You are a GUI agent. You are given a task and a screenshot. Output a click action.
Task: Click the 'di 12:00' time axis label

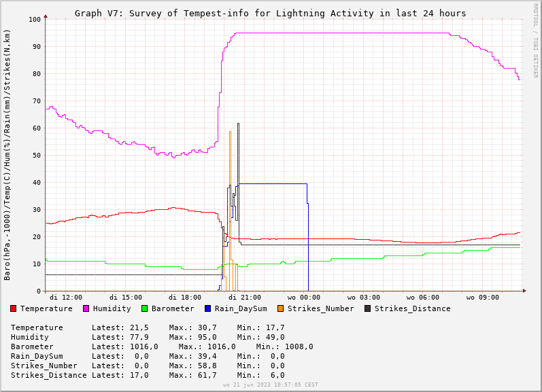(66, 297)
